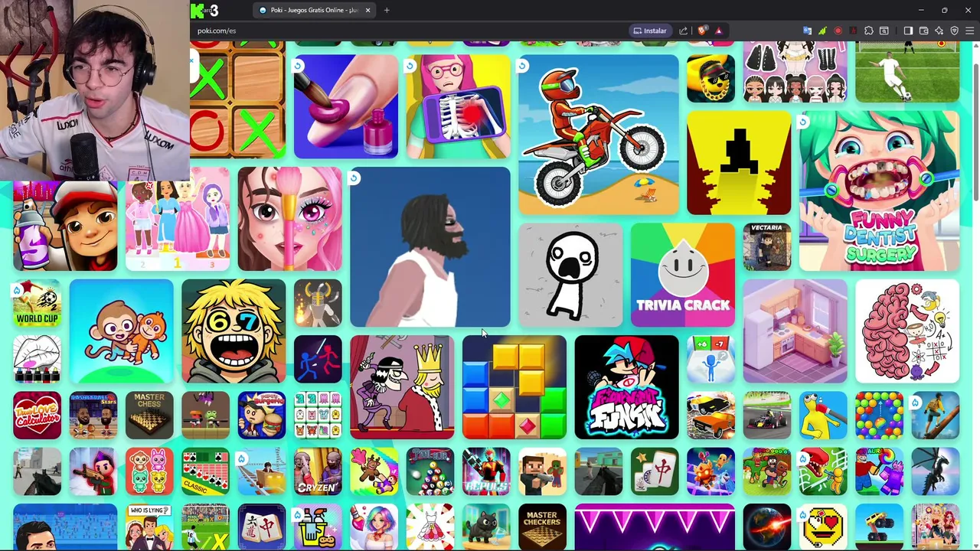Open the Master Checkers game tile
Screen dimensions: 980x551
[x=542, y=527]
